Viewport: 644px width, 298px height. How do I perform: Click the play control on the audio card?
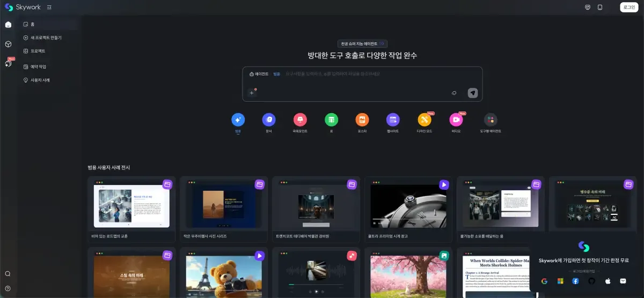click(316, 292)
